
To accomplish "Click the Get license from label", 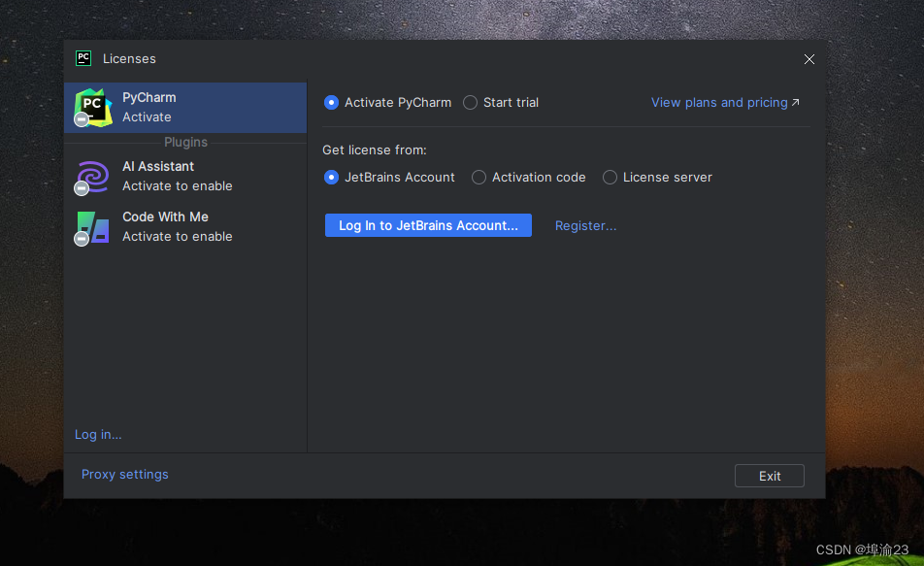I will pos(375,150).
